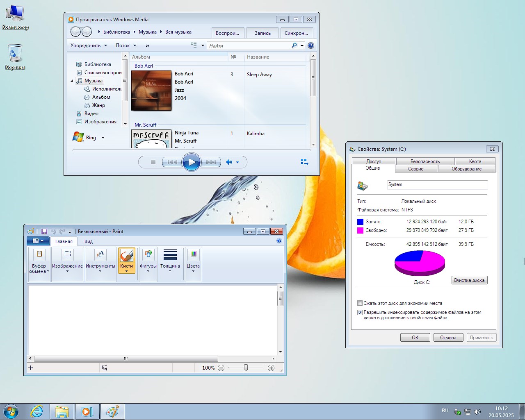Click the Очистка диска button
The height and width of the screenshot is (420, 525).
pyautogui.click(x=469, y=280)
